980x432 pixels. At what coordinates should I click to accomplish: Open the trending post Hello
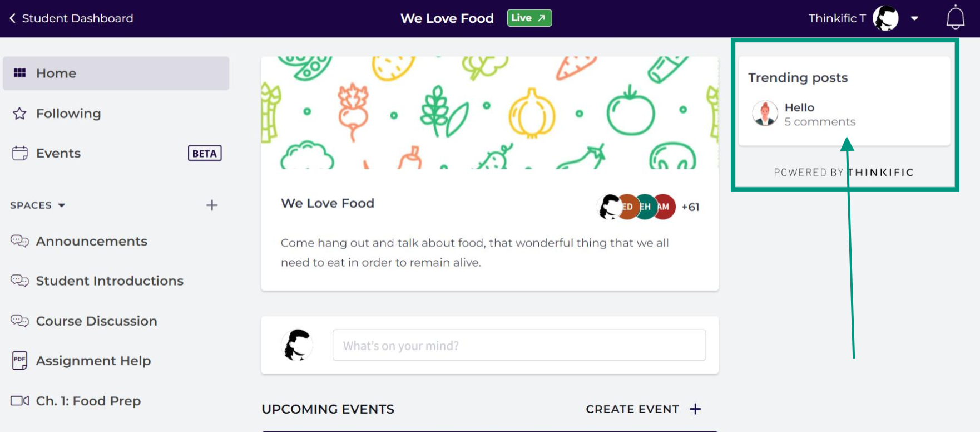[x=799, y=107]
